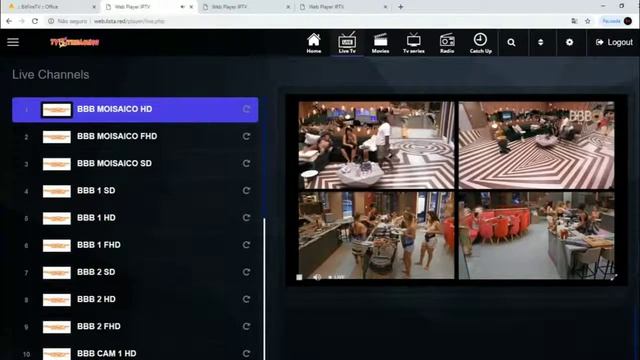Image resolution: width=640 pixels, height=360 pixels.
Task: Reload icon on BBB 2 SD row
Action: point(246,272)
